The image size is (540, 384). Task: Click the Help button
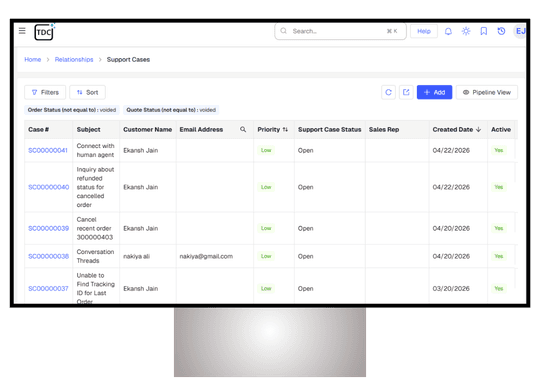[424, 31]
